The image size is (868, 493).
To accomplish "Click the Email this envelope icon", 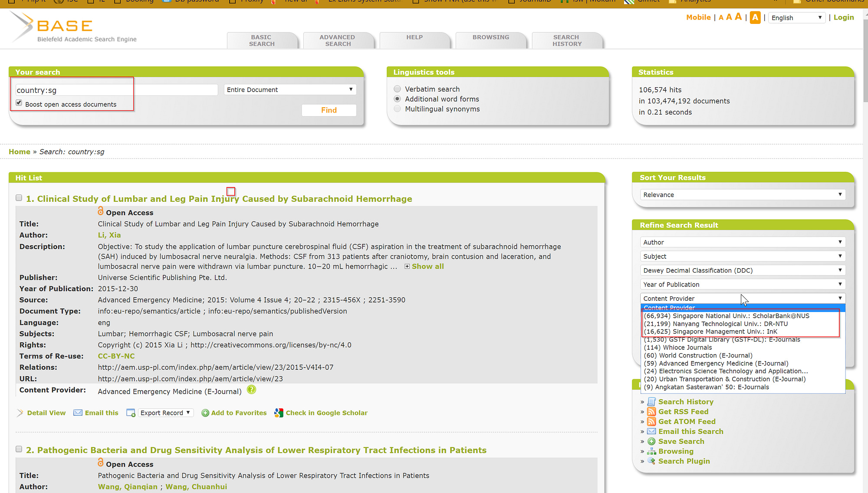I will pos(78,413).
